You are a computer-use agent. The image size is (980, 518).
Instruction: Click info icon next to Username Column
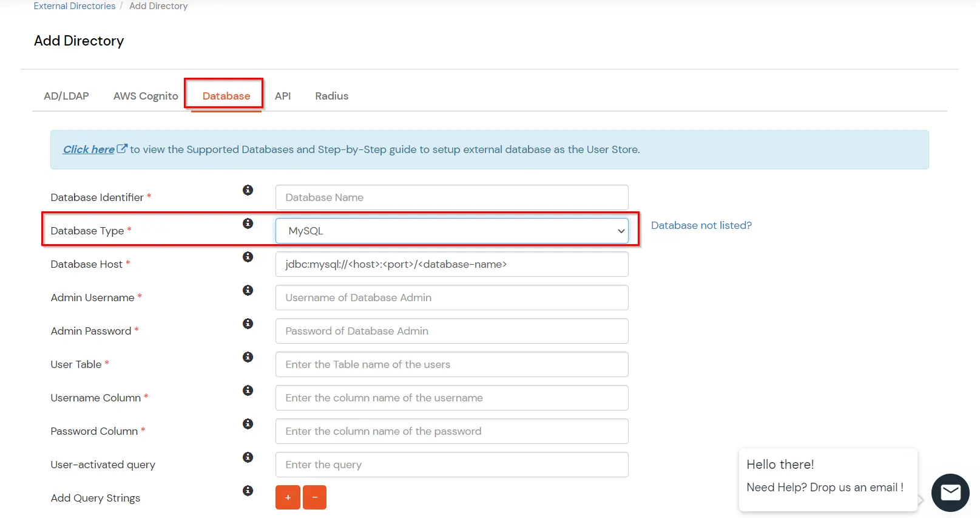click(x=248, y=390)
